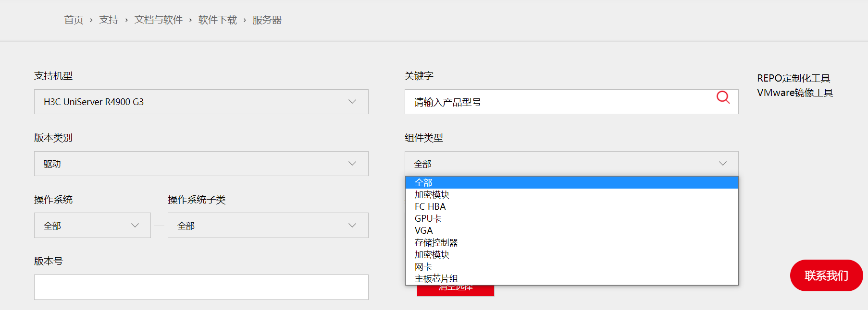This screenshot has height=310, width=868.
Task: Open the 支持机型 model dropdown
Action: (201, 102)
